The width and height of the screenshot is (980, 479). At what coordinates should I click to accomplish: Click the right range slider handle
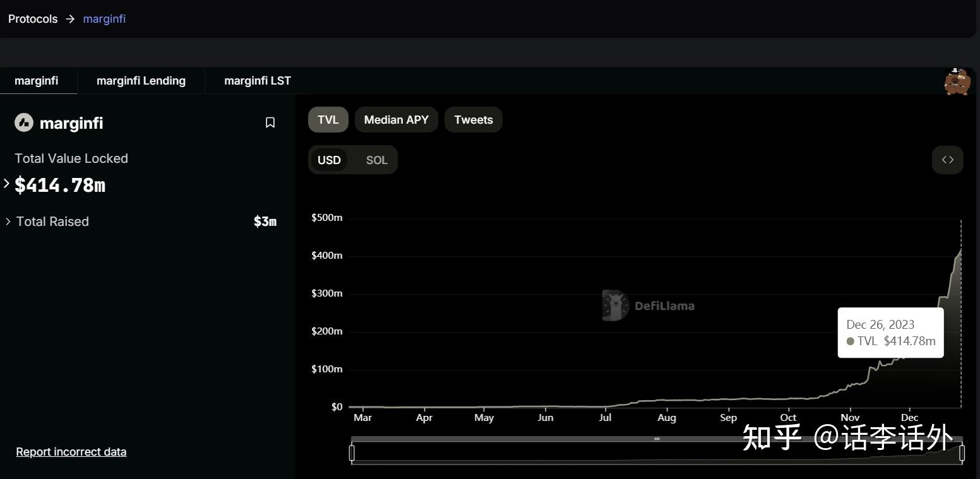click(962, 452)
